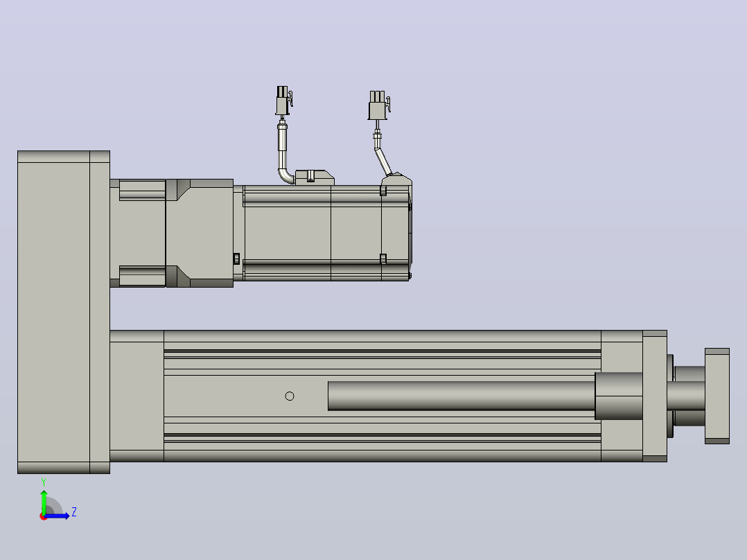Click the red origin dot of the axis triad
The image size is (747, 560).
tap(43, 516)
